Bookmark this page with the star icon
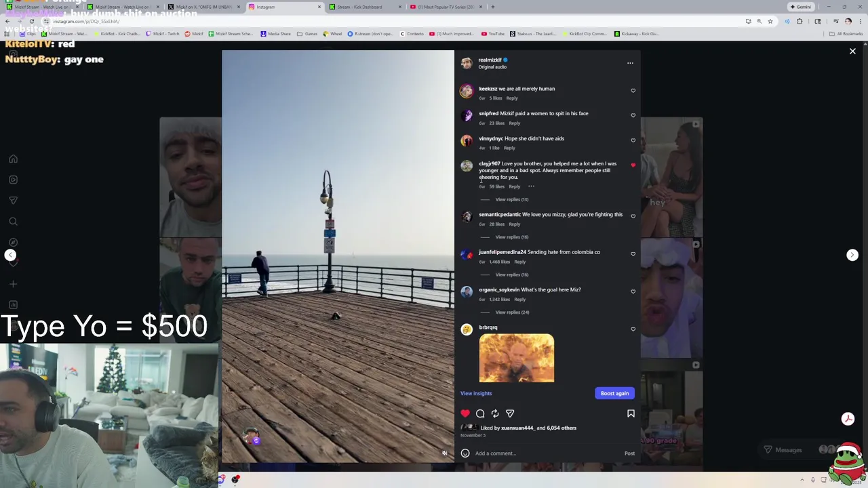Screen dimensions: 868x488 pyautogui.click(x=770, y=21)
